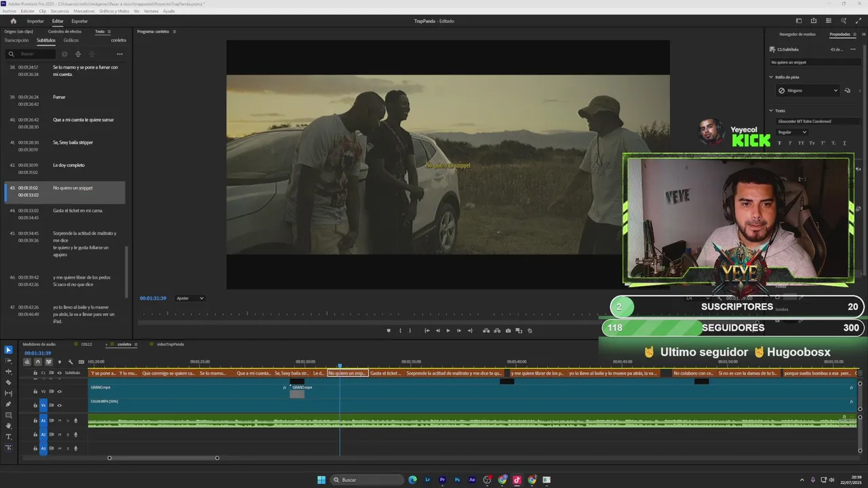Open Photoshop from the Windows taskbar
The image size is (868, 488).
point(458,480)
